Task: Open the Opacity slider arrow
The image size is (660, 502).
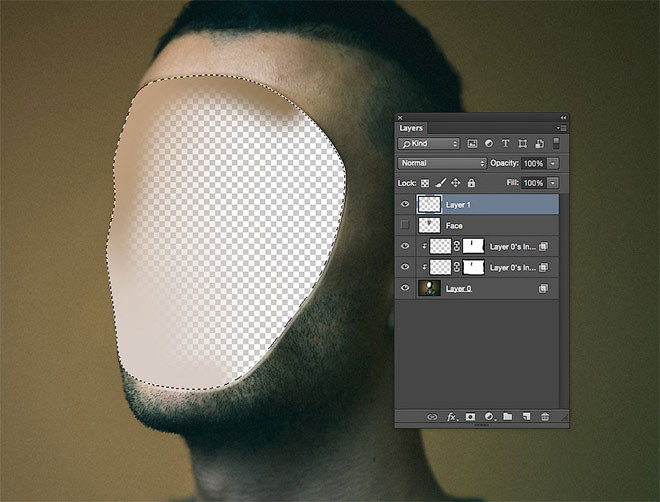Action: click(x=554, y=163)
